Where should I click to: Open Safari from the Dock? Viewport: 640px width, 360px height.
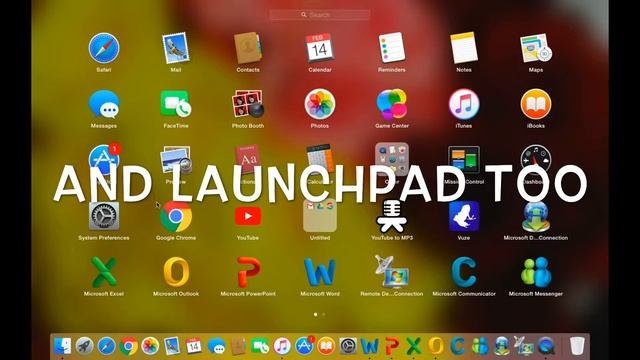coord(106,346)
